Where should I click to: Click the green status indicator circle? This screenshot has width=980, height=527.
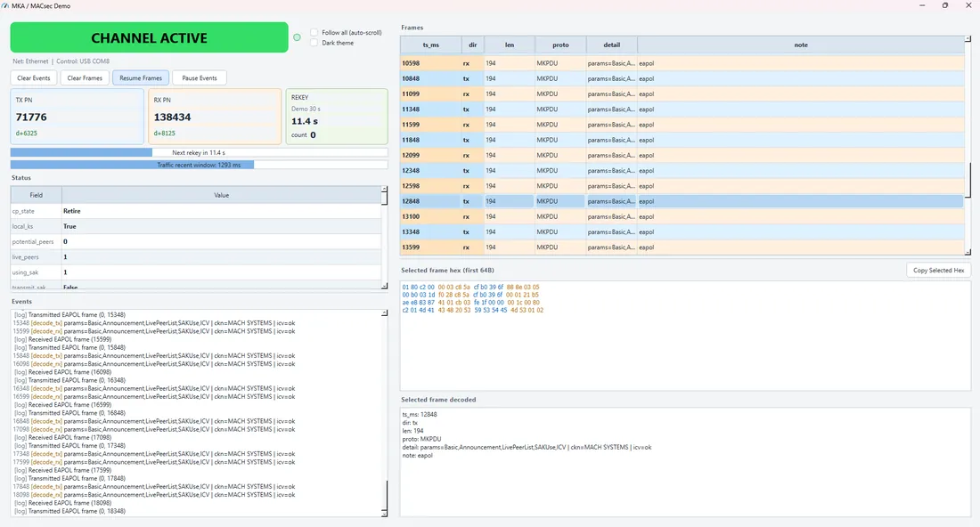[297, 37]
